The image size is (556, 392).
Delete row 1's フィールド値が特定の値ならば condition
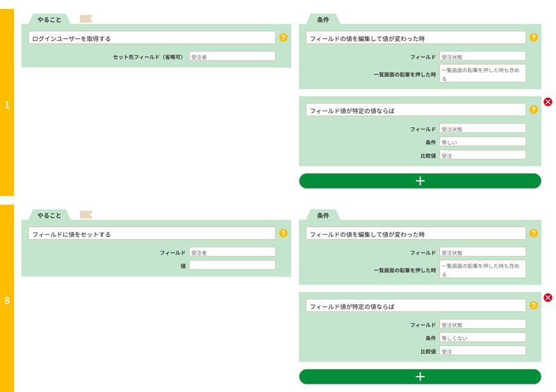[548, 102]
